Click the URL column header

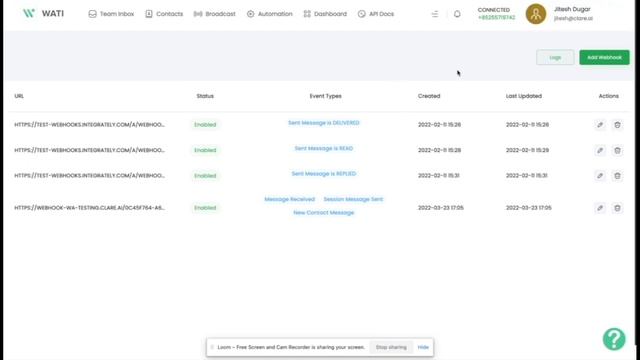pos(19,96)
